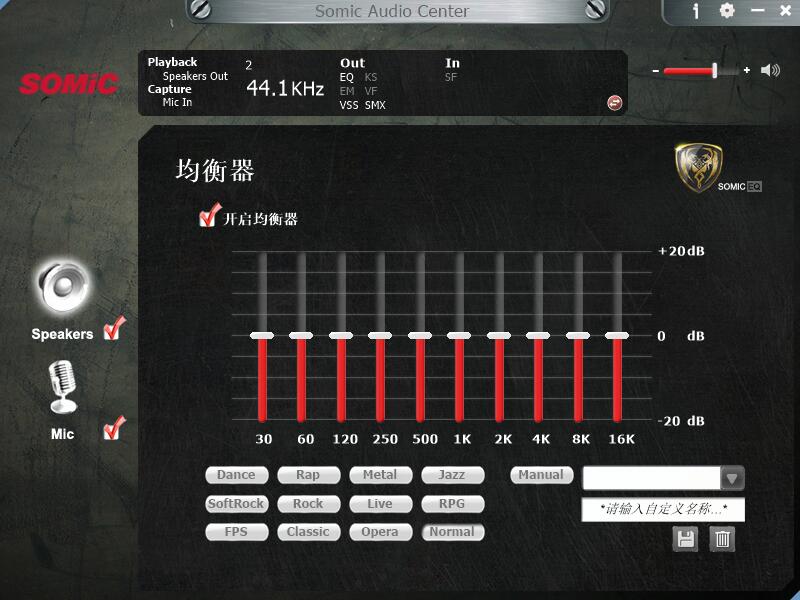
Task: Click the +20dB scale label
Action: [x=682, y=251]
